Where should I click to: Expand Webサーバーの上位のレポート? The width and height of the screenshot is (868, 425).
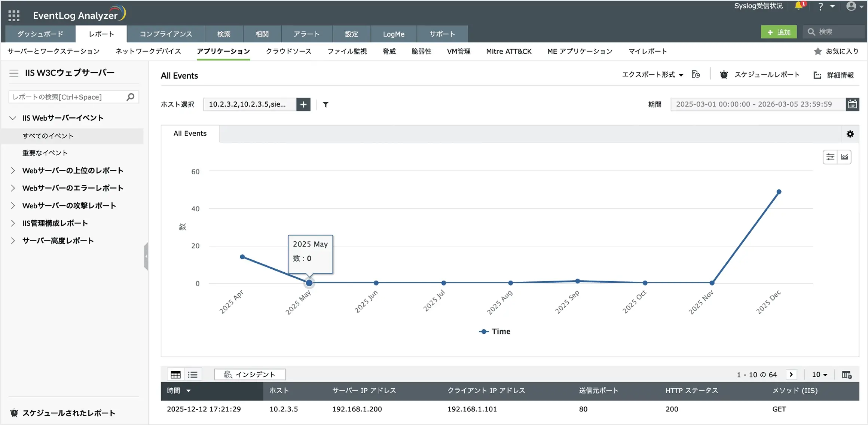(x=13, y=171)
